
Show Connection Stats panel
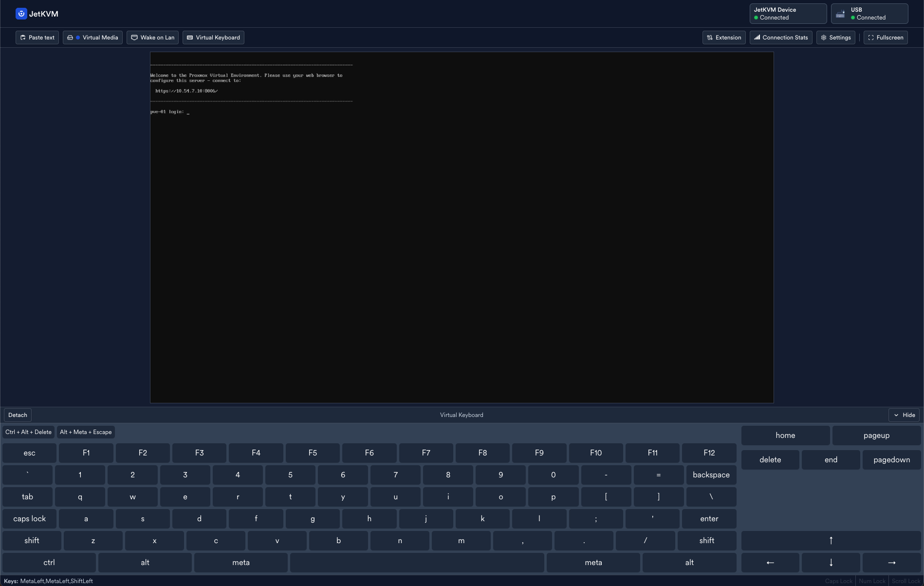[780, 38]
